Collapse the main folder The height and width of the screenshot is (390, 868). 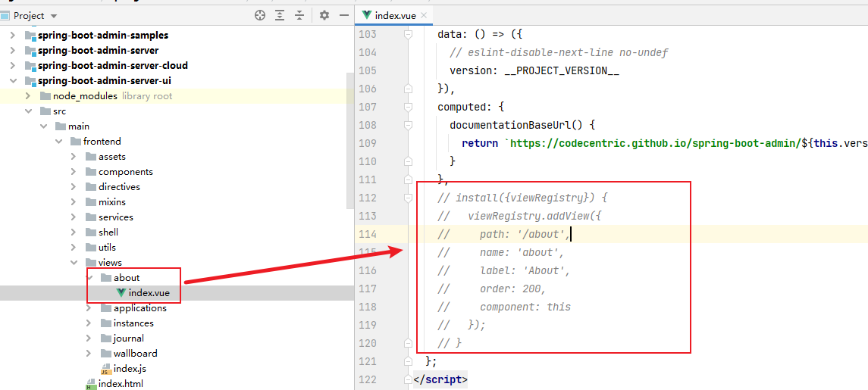43,126
